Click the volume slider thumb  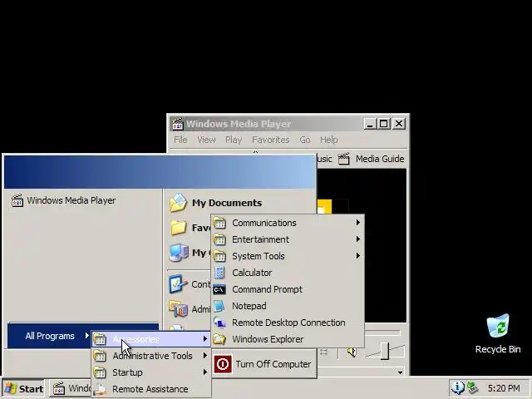(385, 351)
